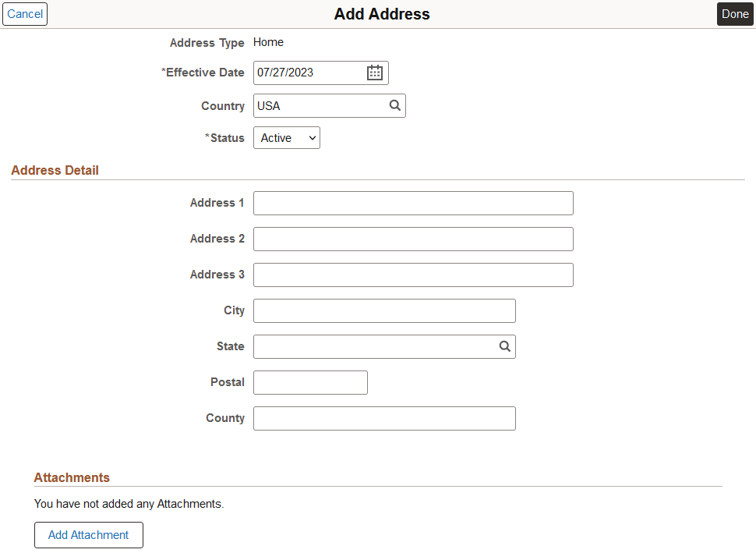This screenshot has height=553, width=756.
Task: Open the State lookup search
Action: click(504, 346)
